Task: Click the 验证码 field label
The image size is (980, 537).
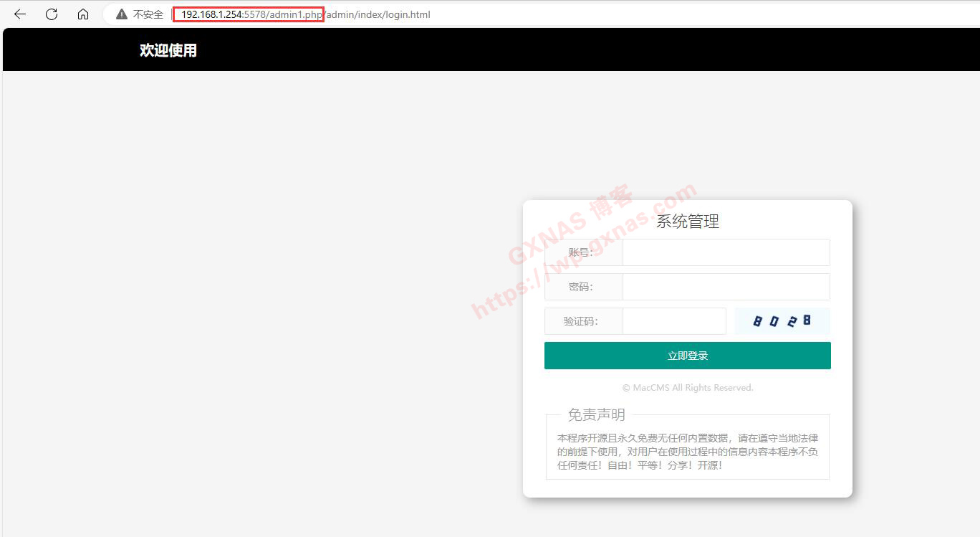Action: [581, 321]
